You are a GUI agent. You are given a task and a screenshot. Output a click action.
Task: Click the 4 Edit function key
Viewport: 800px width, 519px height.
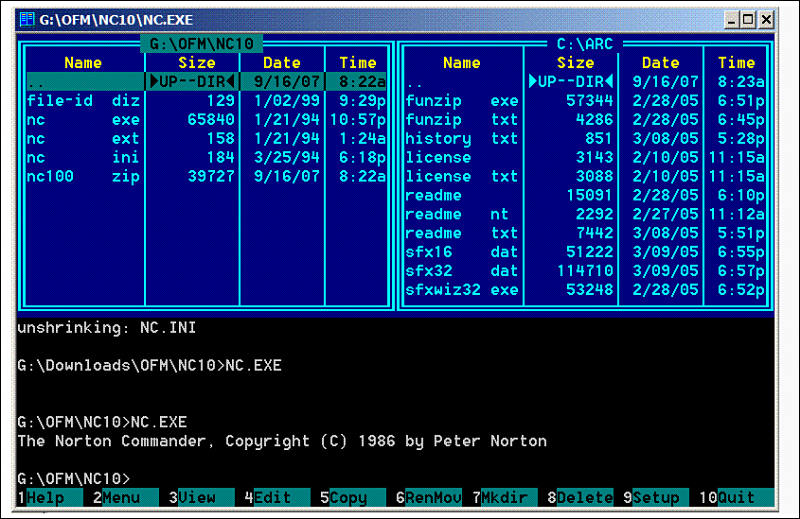point(277,498)
